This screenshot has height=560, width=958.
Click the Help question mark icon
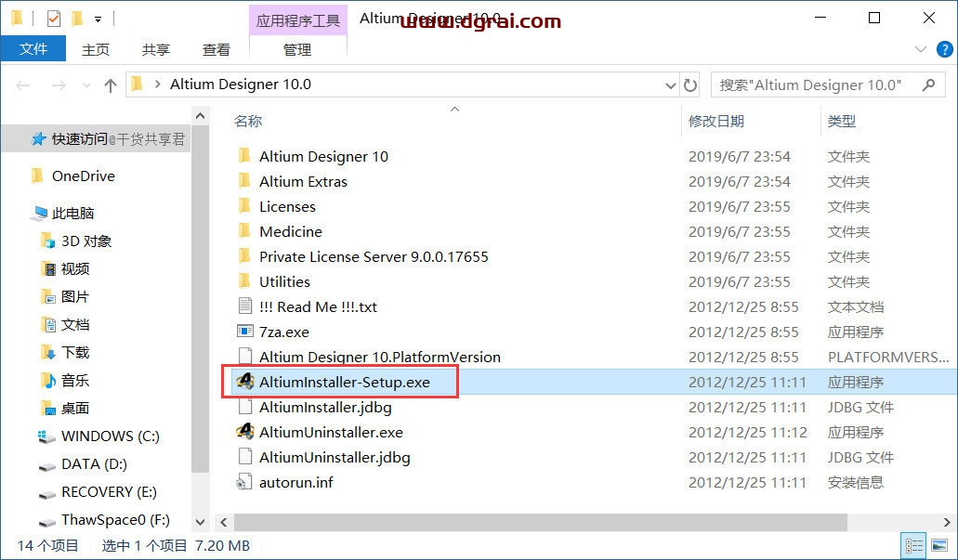(x=945, y=49)
